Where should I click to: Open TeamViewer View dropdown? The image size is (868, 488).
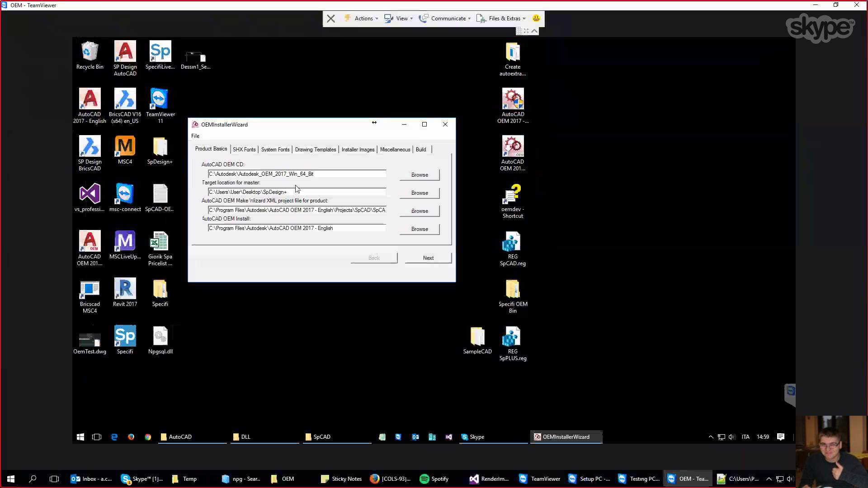coord(399,19)
